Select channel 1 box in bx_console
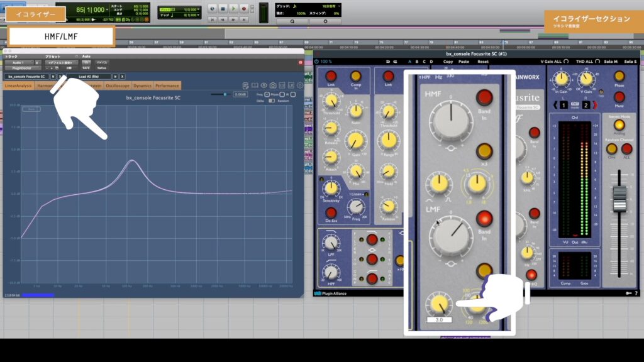The height and width of the screenshot is (362, 644). [564, 105]
